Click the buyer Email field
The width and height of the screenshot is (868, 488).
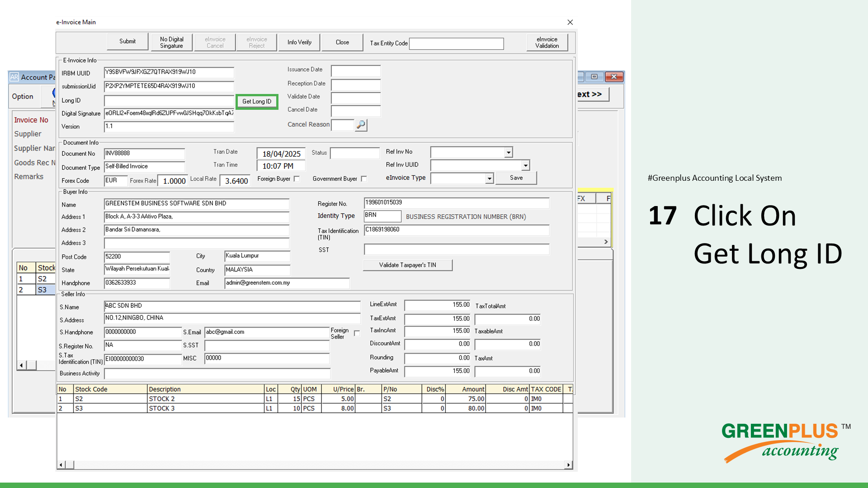pos(287,283)
